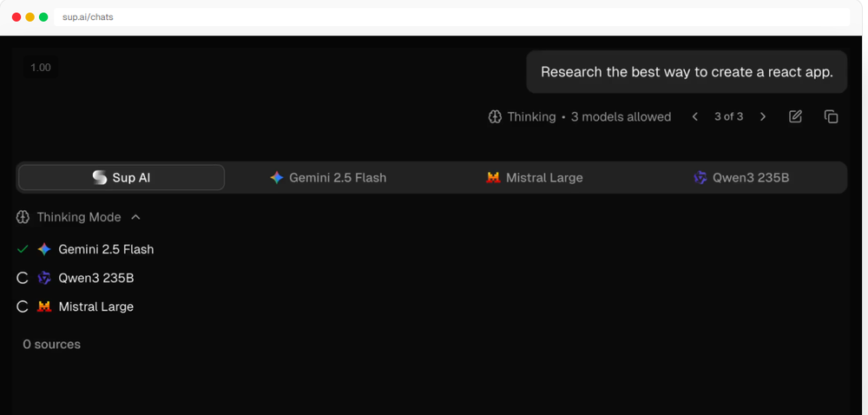Click the 3 models allowed text
This screenshot has height=415, width=868.
tap(621, 116)
